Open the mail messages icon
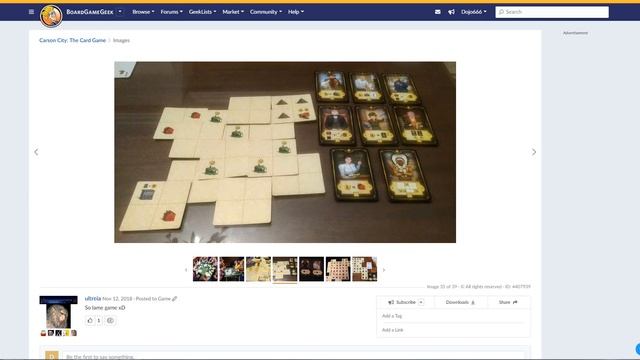 coord(438,12)
